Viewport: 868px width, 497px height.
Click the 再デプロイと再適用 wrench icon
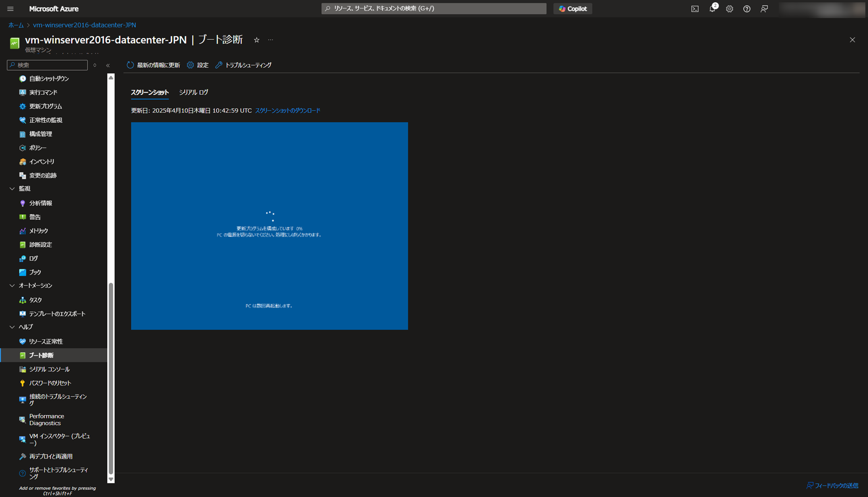(x=23, y=457)
